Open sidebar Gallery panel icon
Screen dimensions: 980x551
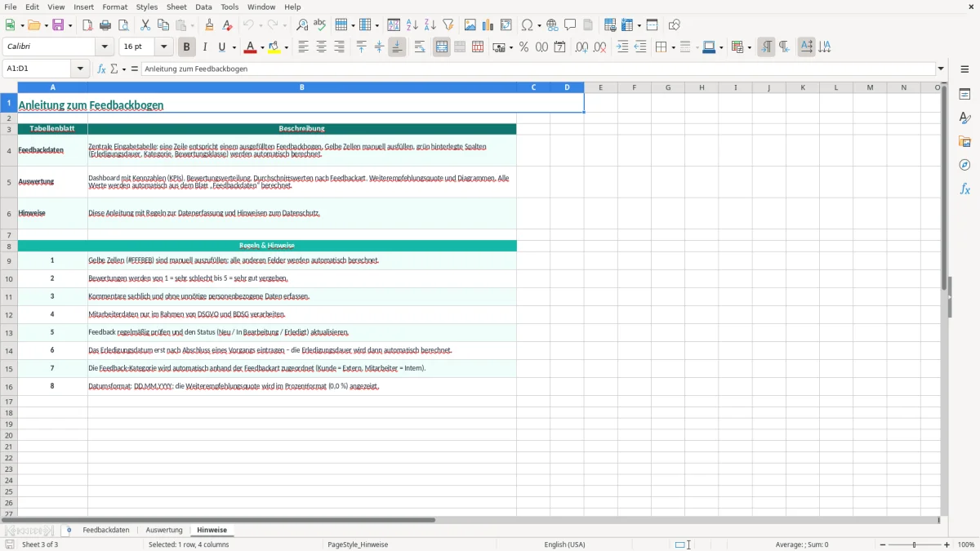click(964, 141)
